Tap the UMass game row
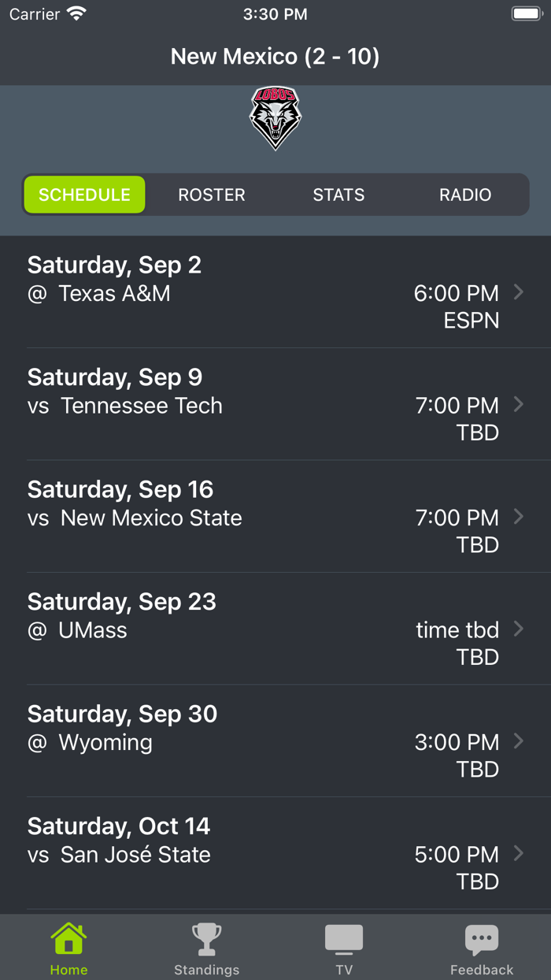Viewport: 551px width, 980px height. coord(275,629)
